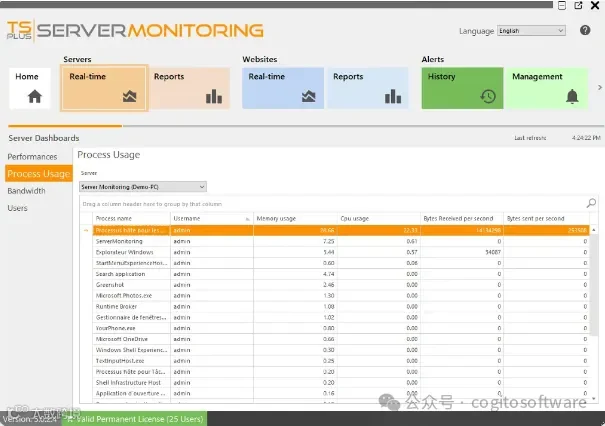605x426 pixels.
Task: Open Websites Reports tile
Action: coord(368,88)
